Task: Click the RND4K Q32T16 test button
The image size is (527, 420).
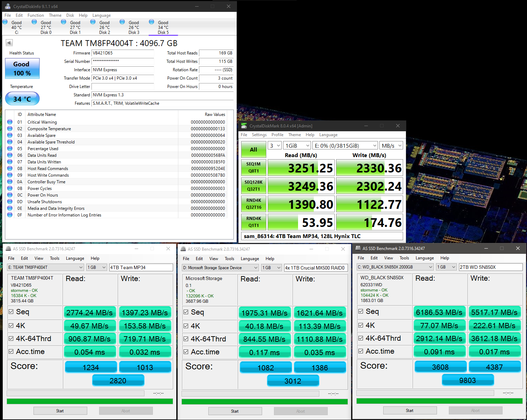Action: [253, 204]
